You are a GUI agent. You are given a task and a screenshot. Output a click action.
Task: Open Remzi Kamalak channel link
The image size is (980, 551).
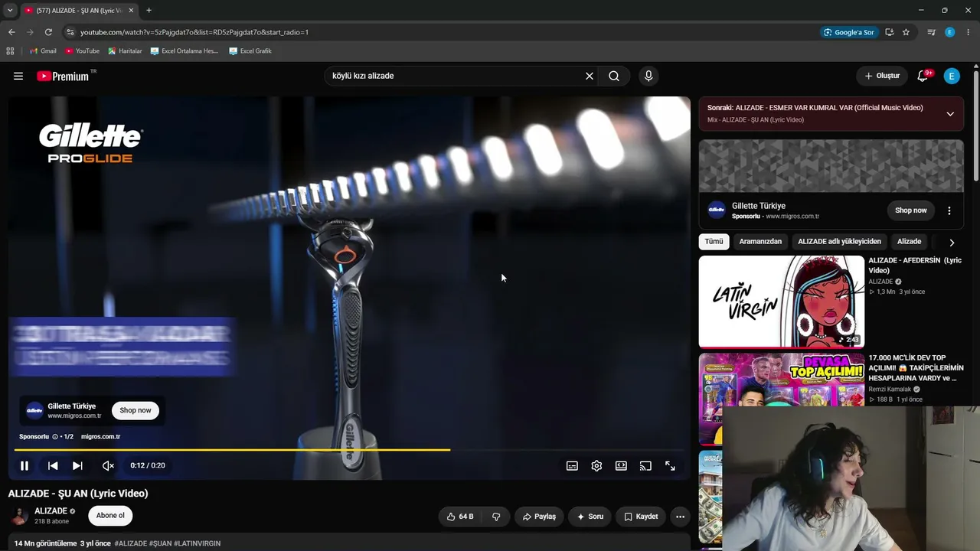click(x=890, y=390)
